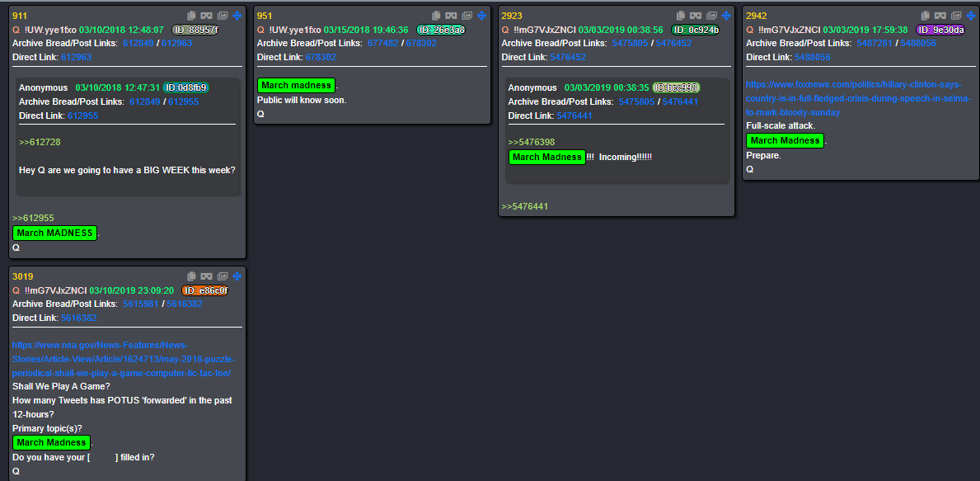
Task: Click the timestamp 03/15/2018 19:46:36
Action: [x=366, y=30]
